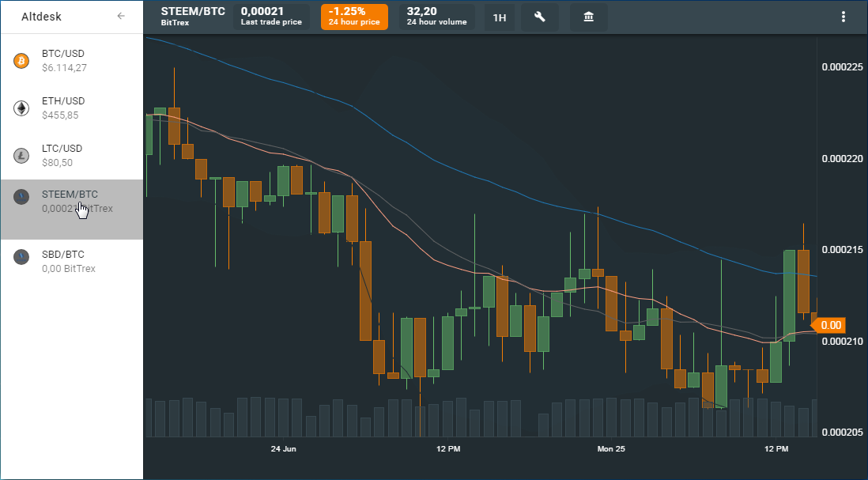Click the 32,20 24 hour volume box
The image size is (868, 480).
[x=437, y=17]
